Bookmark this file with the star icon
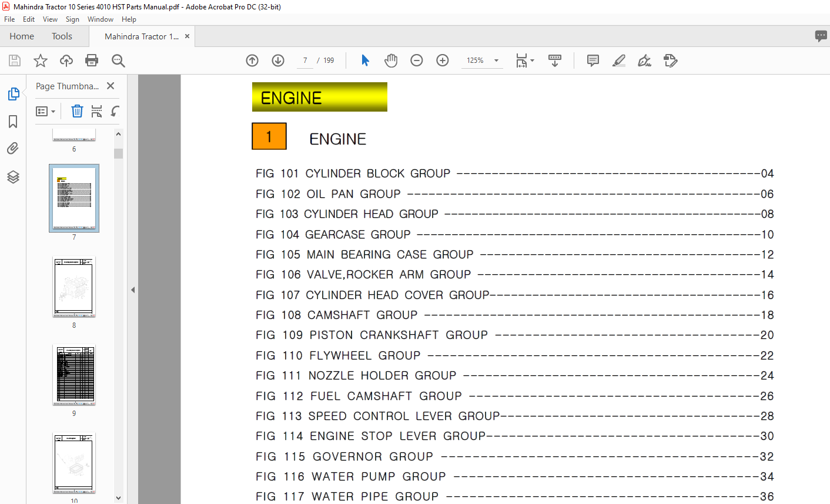 tap(41, 61)
